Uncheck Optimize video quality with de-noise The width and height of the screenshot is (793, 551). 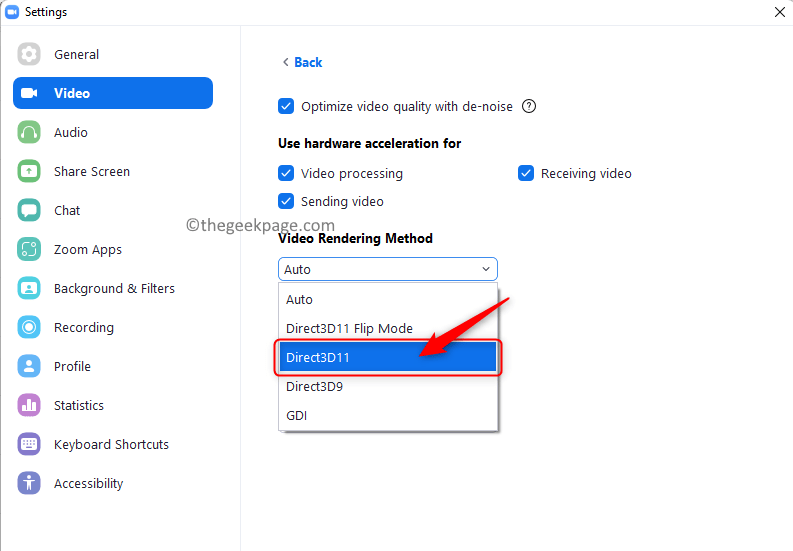coord(286,106)
